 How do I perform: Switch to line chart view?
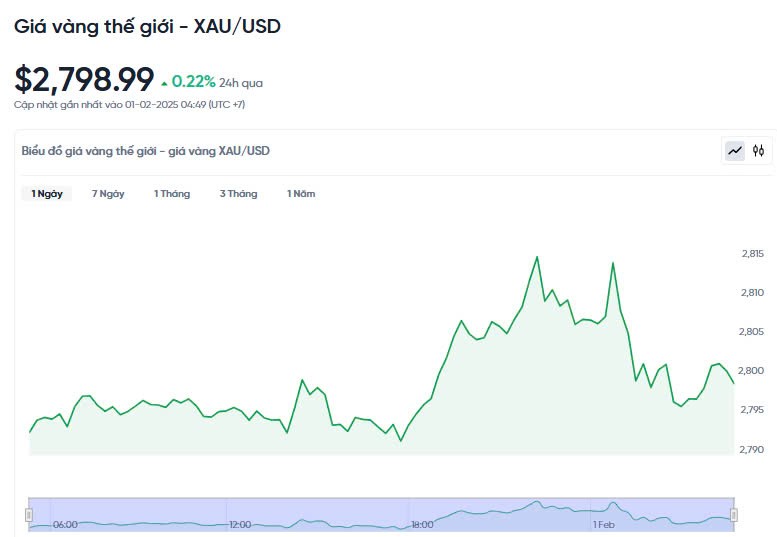(x=735, y=151)
